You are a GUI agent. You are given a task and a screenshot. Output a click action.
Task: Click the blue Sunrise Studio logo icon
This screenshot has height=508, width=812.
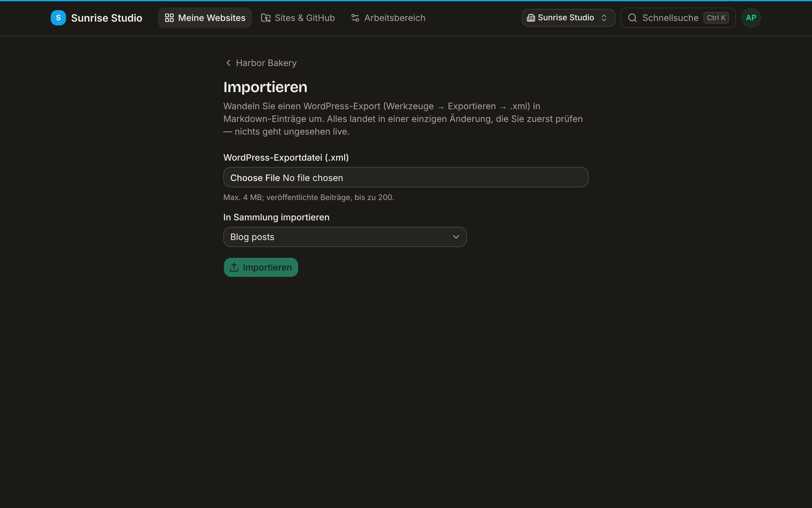[x=58, y=18]
